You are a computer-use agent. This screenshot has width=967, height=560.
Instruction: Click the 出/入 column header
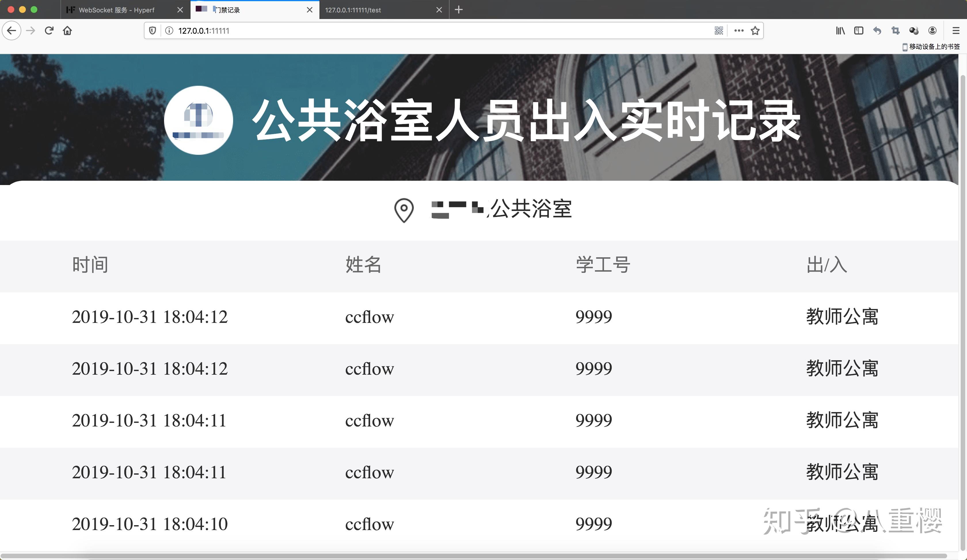point(827,265)
